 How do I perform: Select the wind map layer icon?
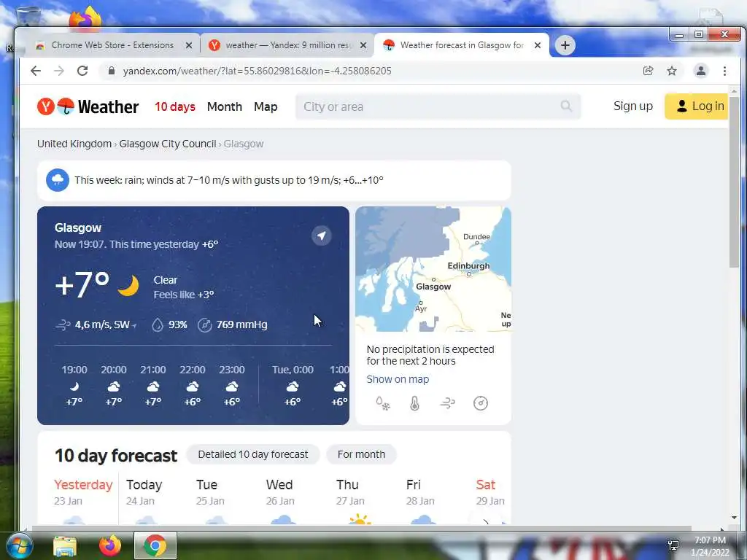click(x=447, y=403)
